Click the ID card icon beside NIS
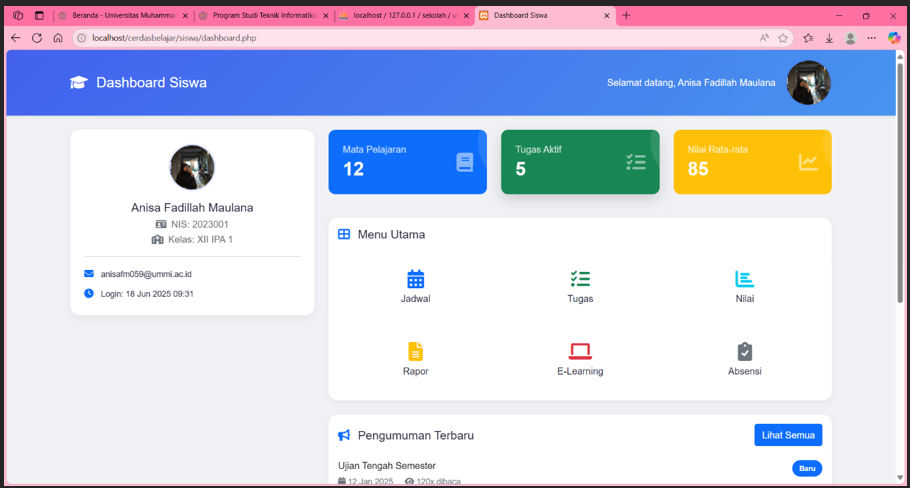This screenshot has height=488, width=910. point(161,224)
